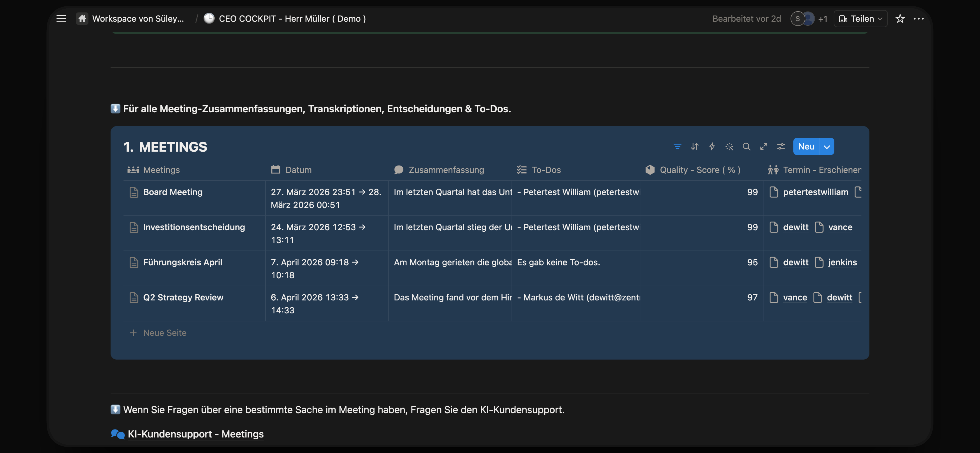Click Q2 Strategy Review page icon

[134, 297]
